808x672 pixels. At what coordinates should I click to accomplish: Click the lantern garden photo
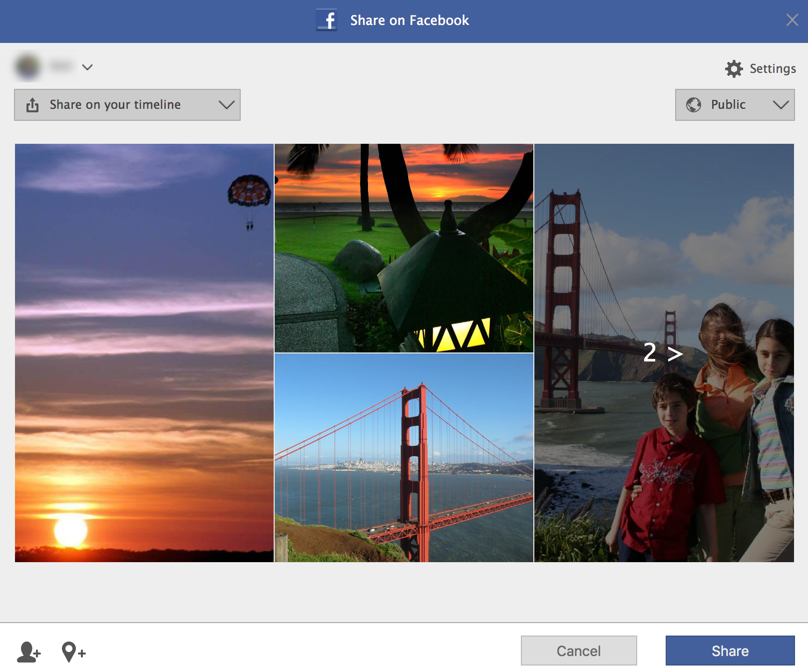pyautogui.click(x=404, y=247)
